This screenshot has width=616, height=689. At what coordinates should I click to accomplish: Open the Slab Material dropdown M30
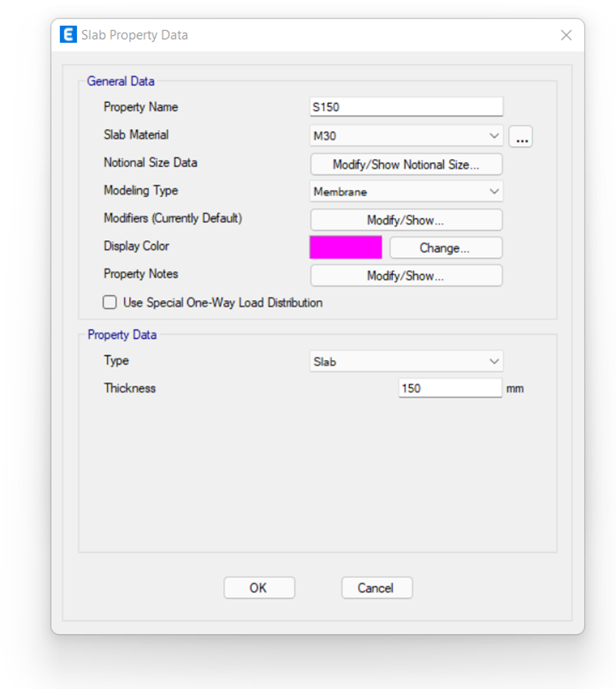pos(406,136)
